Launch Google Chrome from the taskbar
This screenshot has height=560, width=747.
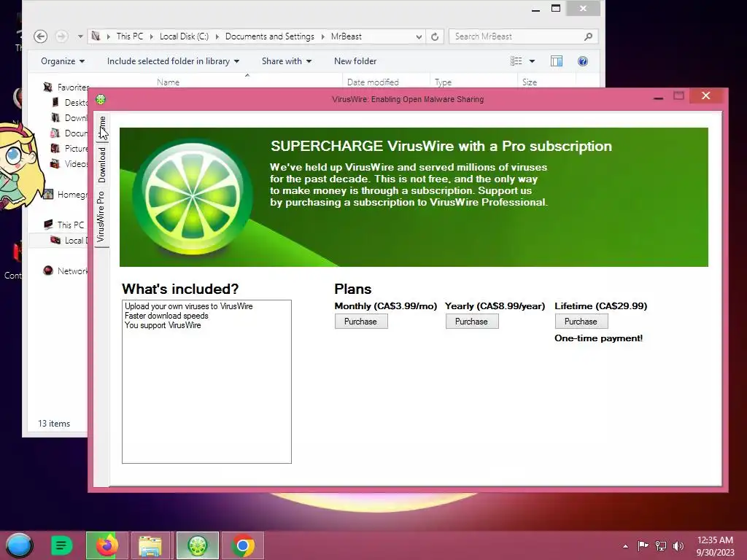[242, 545]
